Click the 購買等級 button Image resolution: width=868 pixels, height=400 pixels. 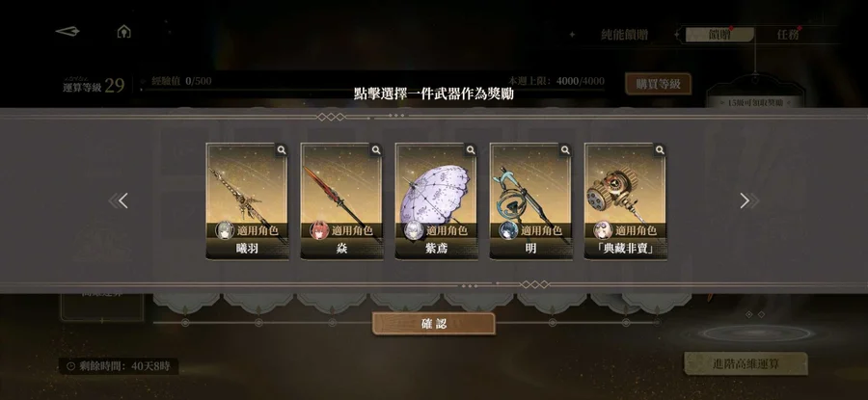658,84
